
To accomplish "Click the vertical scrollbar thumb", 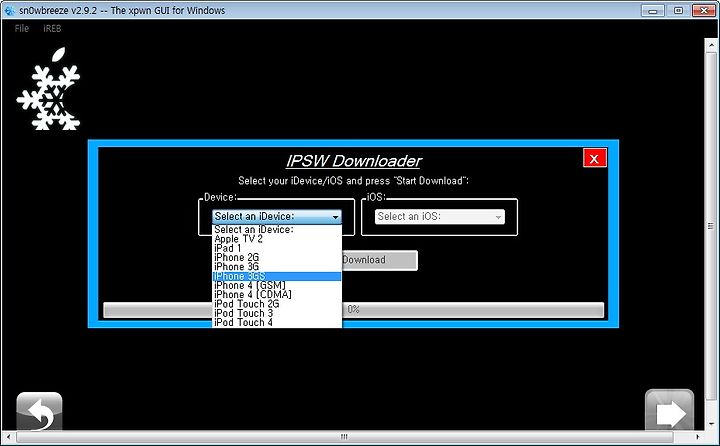I will (711, 226).
